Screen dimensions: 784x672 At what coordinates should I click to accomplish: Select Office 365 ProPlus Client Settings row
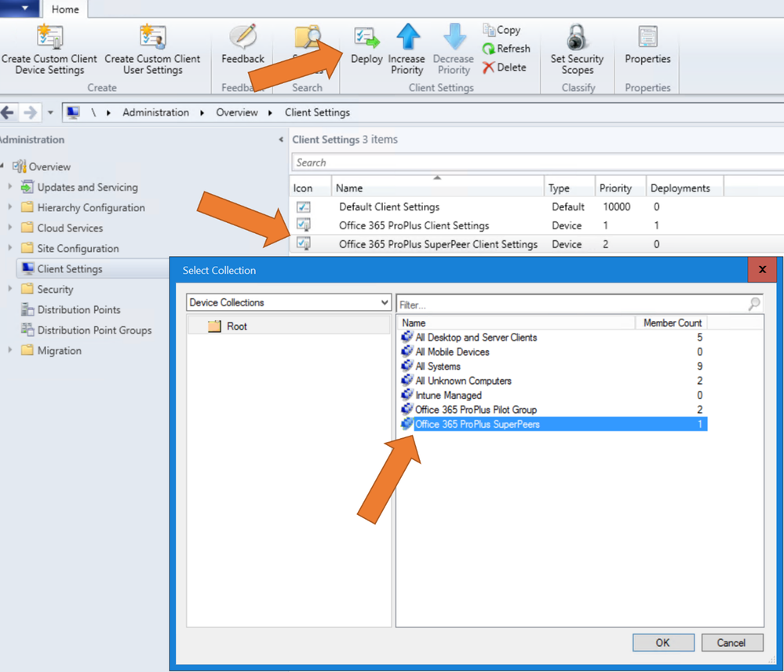point(536,225)
